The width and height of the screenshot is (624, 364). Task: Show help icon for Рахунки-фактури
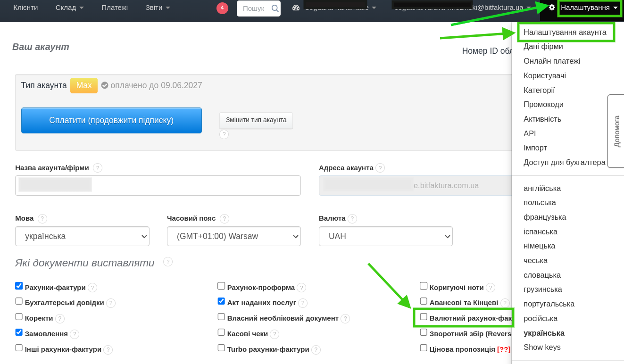tap(92, 288)
